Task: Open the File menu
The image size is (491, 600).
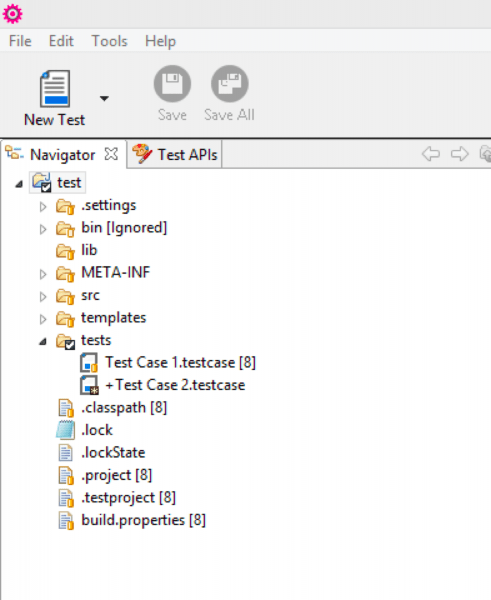Action: [x=20, y=41]
